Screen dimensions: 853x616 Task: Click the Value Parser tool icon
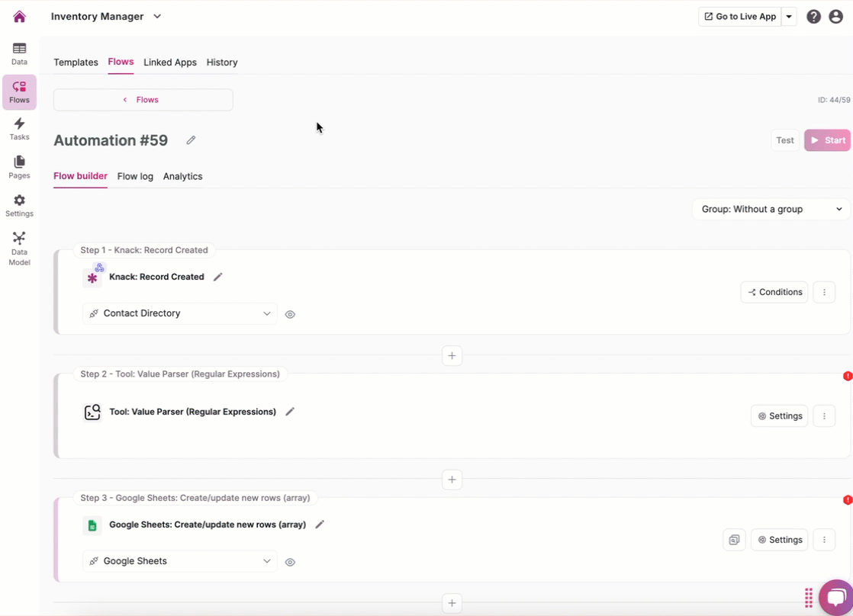click(92, 412)
